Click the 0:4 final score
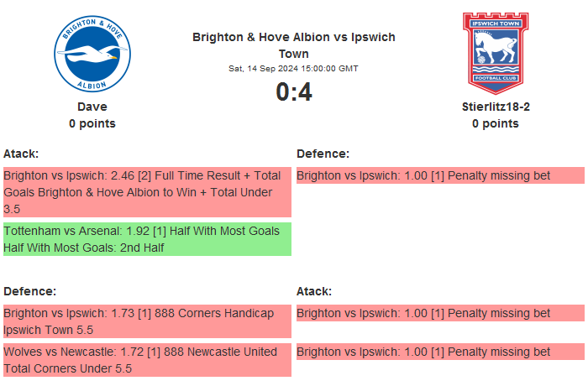Screen dimensions: 588x386 click(293, 91)
